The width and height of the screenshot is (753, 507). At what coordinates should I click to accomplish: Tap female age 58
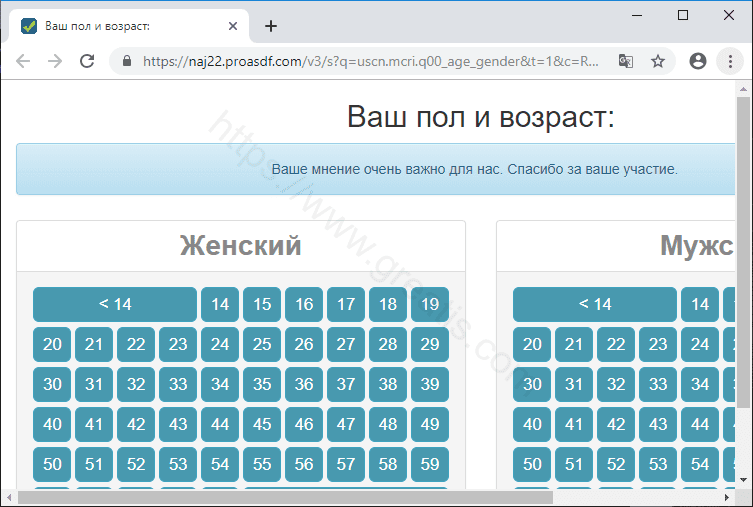(388, 464)
